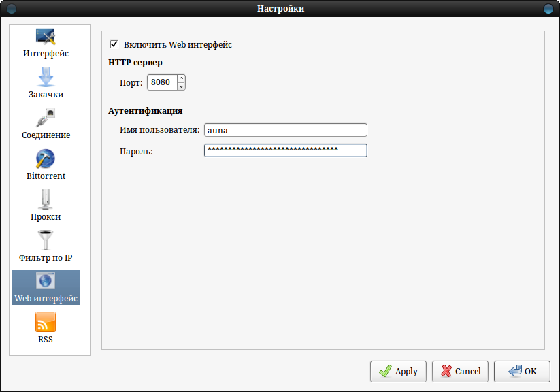Toggle the Включить Web интерфейс checkbox
Image resolution: width=560 pixels, height=392 pixels.
[x=114, y=44]
